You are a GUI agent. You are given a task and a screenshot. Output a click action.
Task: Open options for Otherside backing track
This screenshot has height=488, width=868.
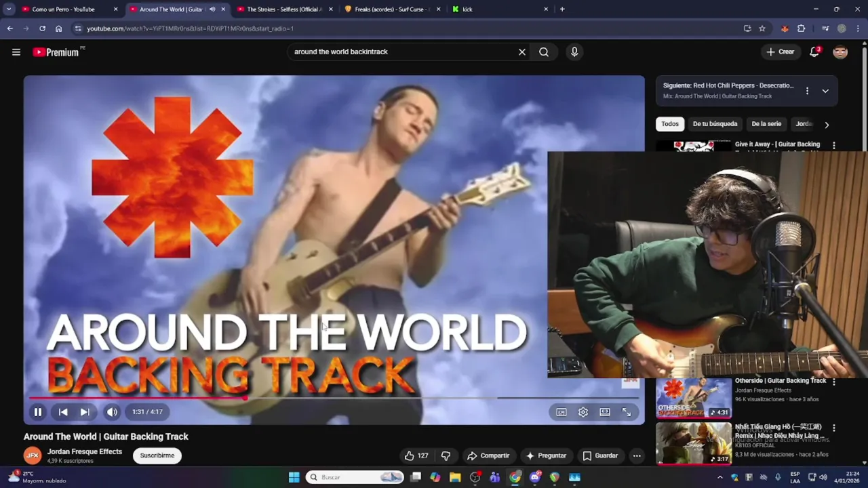[x=834, y=382]
